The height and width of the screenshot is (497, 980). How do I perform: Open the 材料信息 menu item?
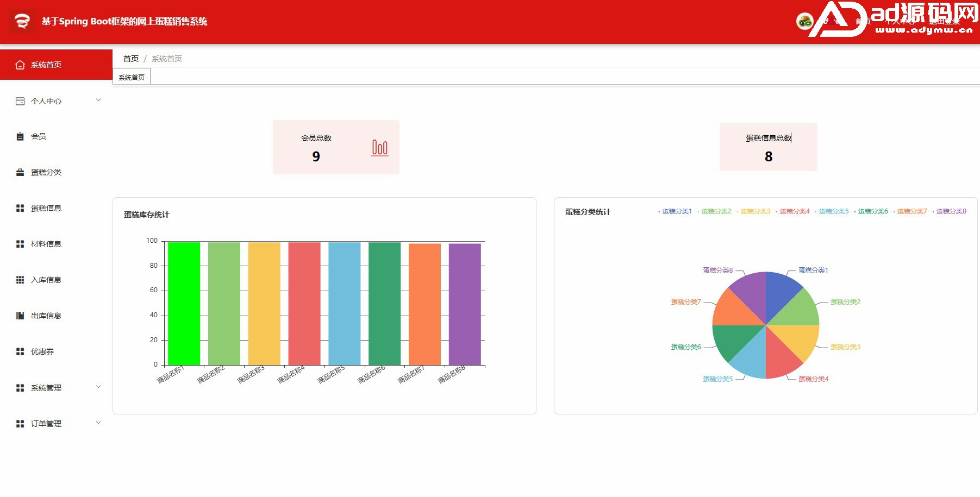click(46, 244)
